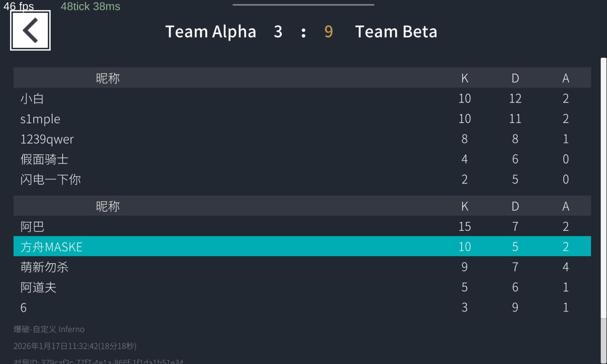Image resolution: width=607 pixels, height=364 pixels.
Task: Click Team Alpha's score 3
Action: [278, 32]
